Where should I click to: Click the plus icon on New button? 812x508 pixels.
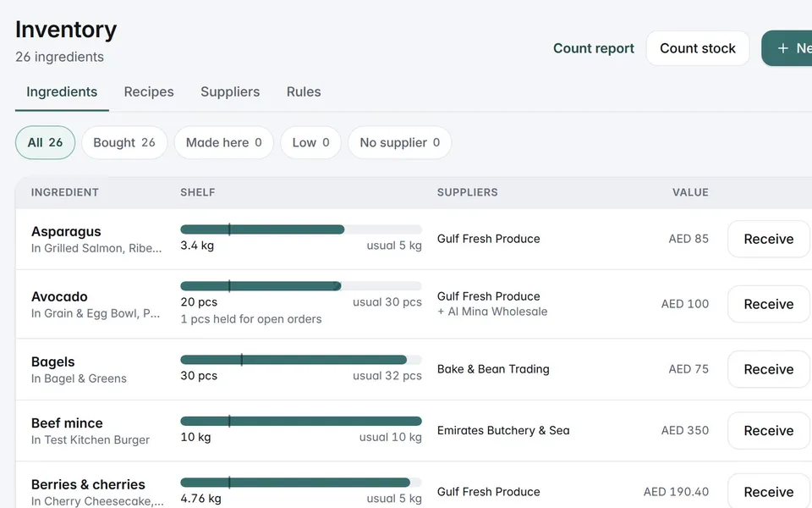[783, 48]
